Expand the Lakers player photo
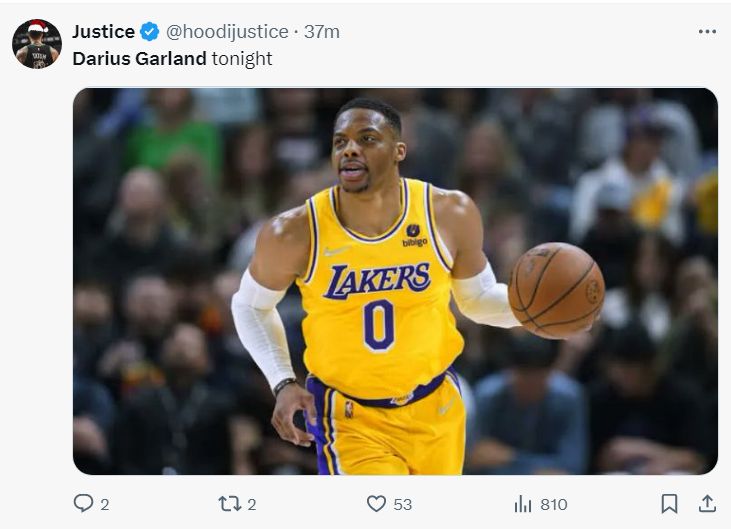Viewport: 731px width, 529px height. pos(395,281)
